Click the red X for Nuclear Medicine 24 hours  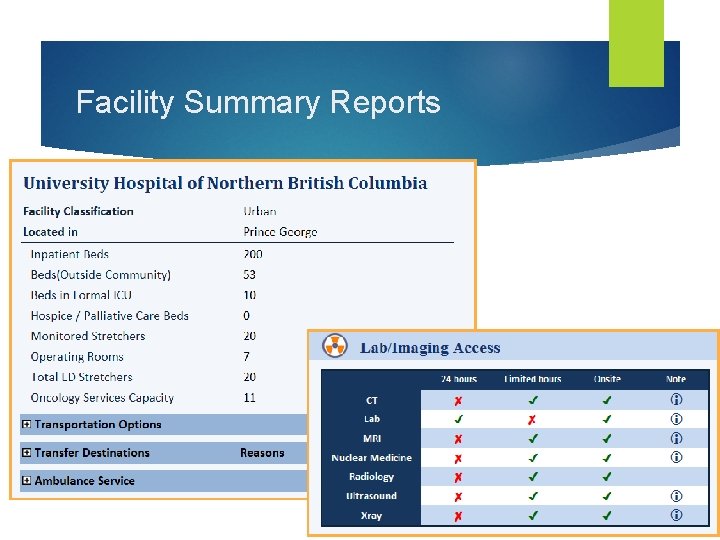(458, 459)
